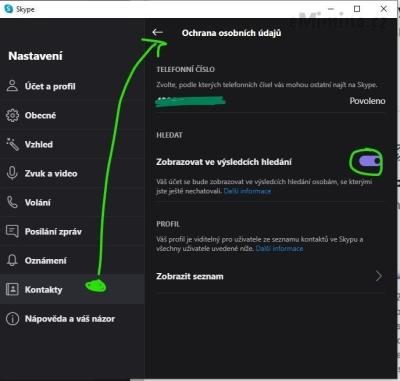
Task: Click the Nastavení heading
Action: (x=35, y=56)
